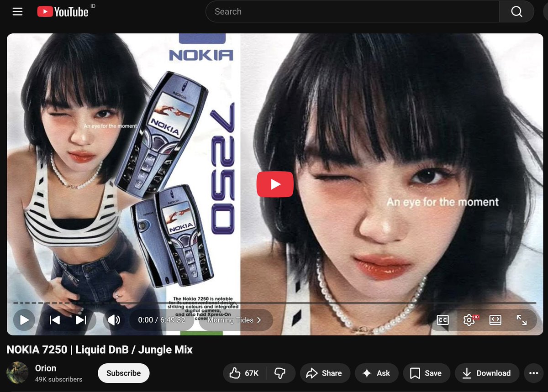Enter full screen mode
548x392 pixels.
[x=522, y=320]
